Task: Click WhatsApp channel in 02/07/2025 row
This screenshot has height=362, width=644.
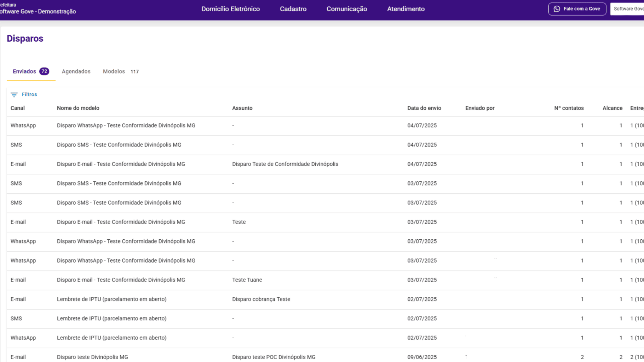Action: [23, 338]
